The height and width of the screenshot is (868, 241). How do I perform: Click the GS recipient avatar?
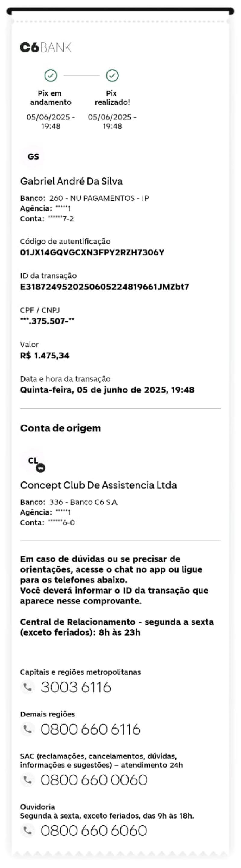tap(33, 157)
